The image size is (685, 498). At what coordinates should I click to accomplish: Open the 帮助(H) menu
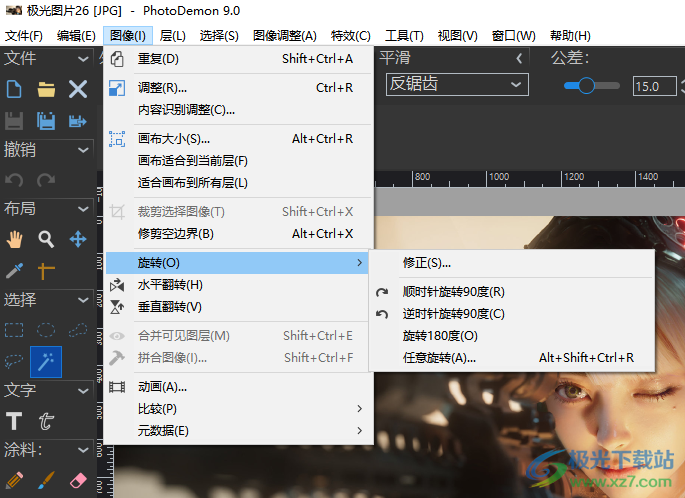(x=570, y=35)
